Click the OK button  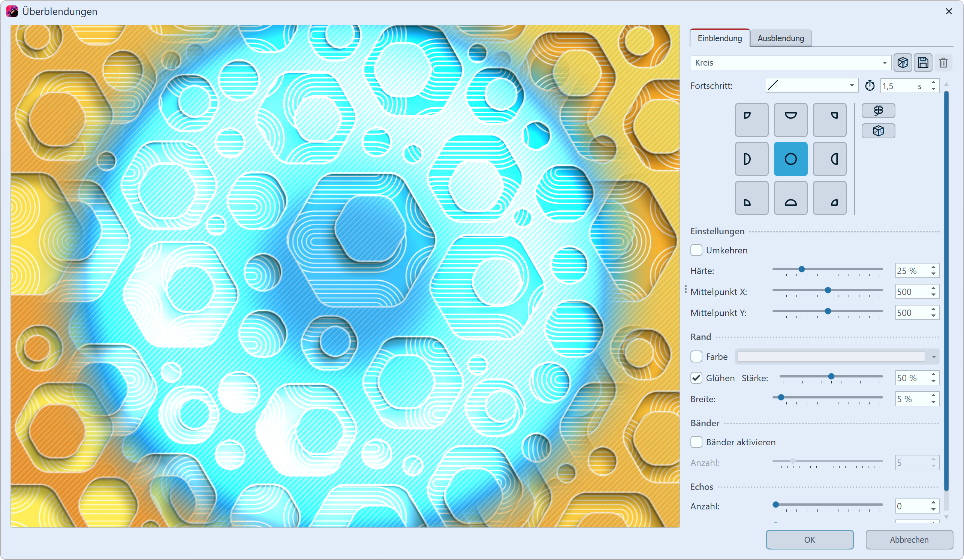(x=810, y=540)
